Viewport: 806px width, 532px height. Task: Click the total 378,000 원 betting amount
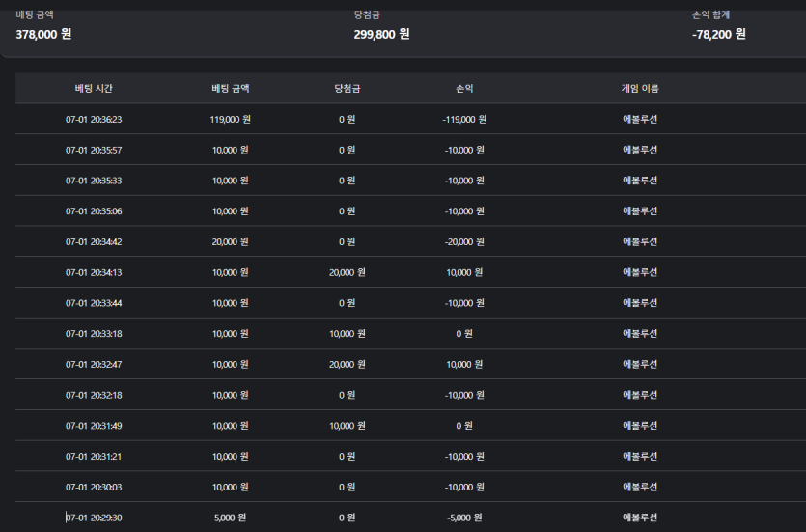pos(43,35)
